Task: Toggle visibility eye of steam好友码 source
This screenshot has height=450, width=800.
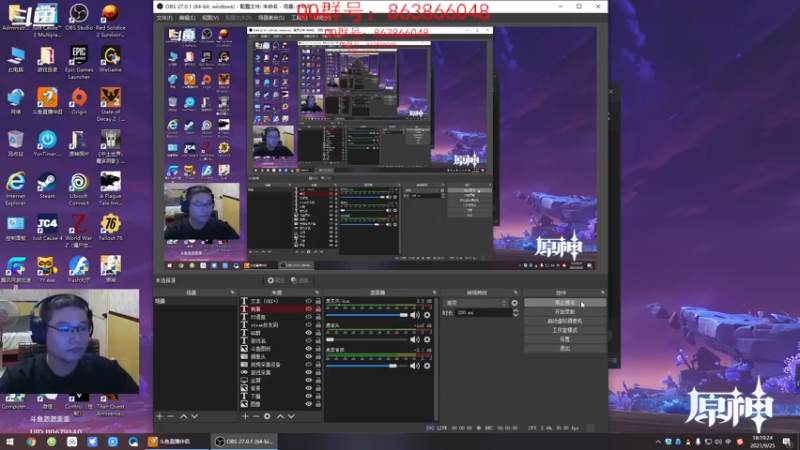Action: 309,325
